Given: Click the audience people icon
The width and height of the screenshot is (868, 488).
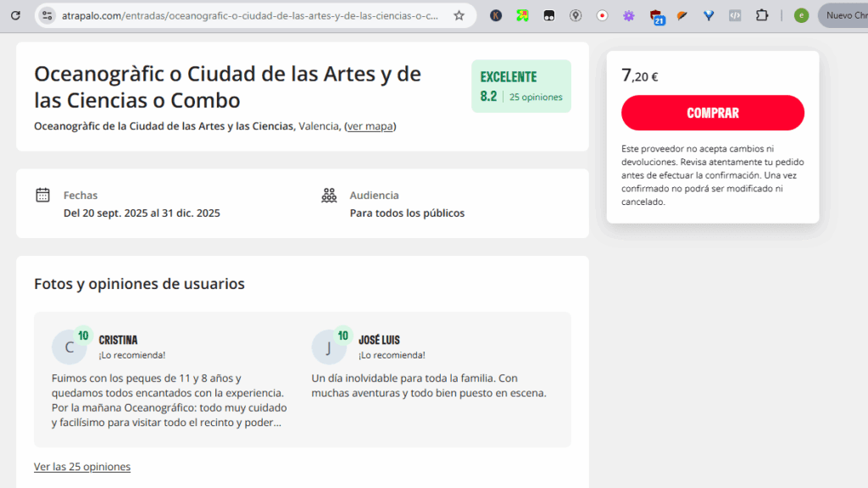Looking at the screenshot, I should pos(329,195).
